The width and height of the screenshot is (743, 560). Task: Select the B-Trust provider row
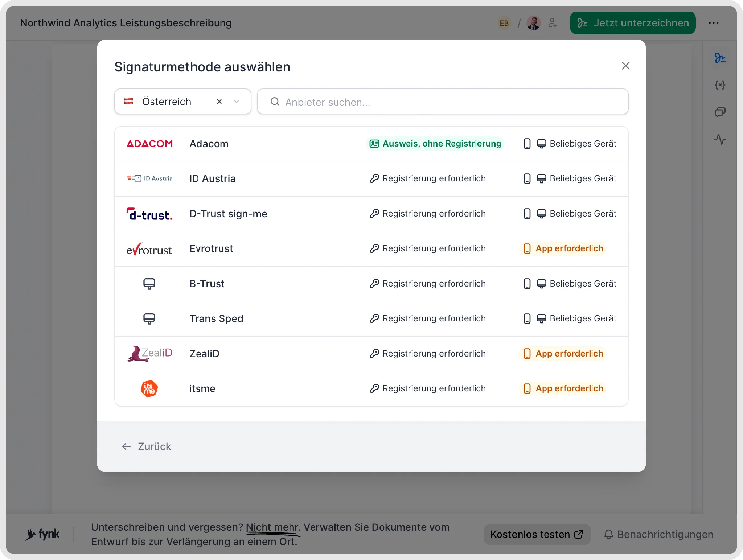(x=371, y=284)
